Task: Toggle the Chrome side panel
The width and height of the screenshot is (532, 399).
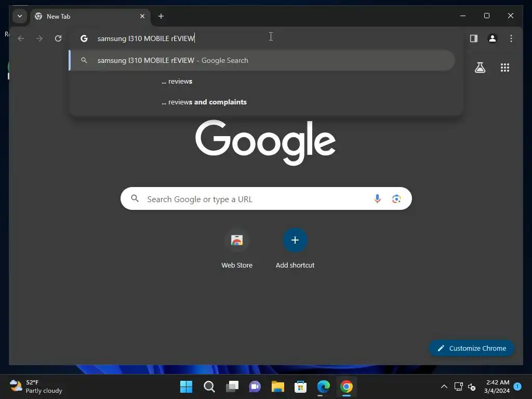Action: 474,38
